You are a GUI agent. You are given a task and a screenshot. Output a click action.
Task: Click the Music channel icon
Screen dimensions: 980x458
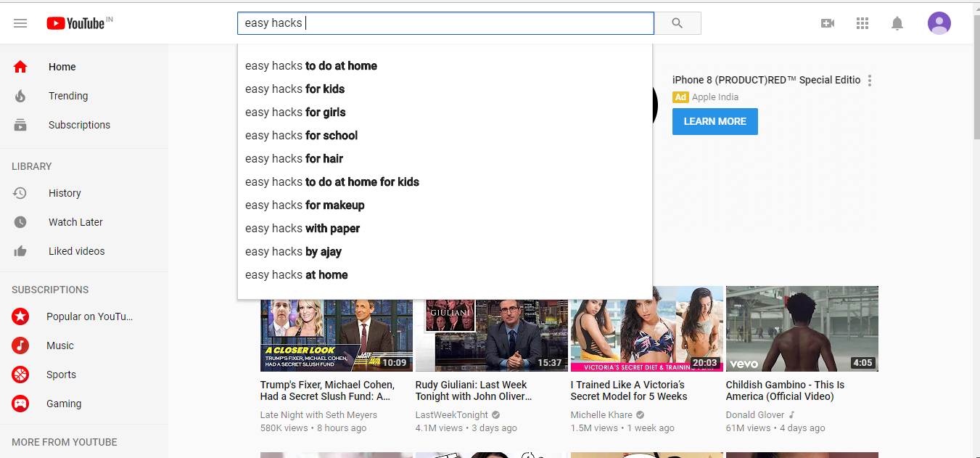(x=20, y=345)
